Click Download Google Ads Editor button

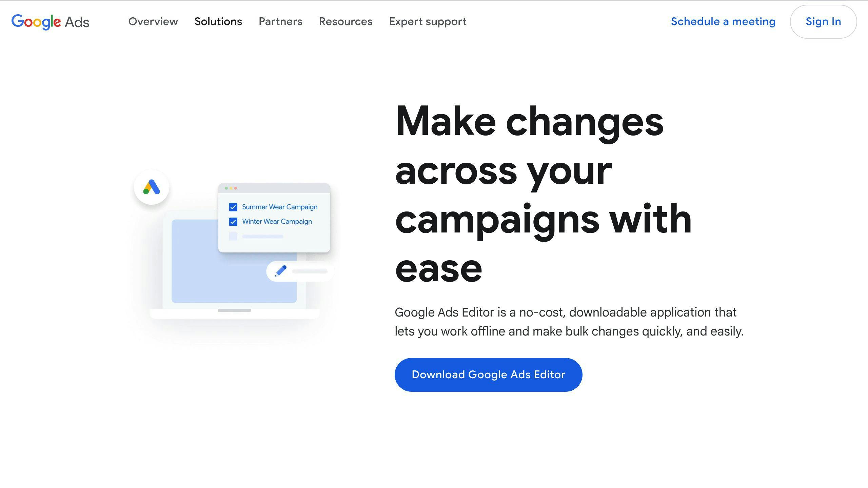tap(488, 374)
